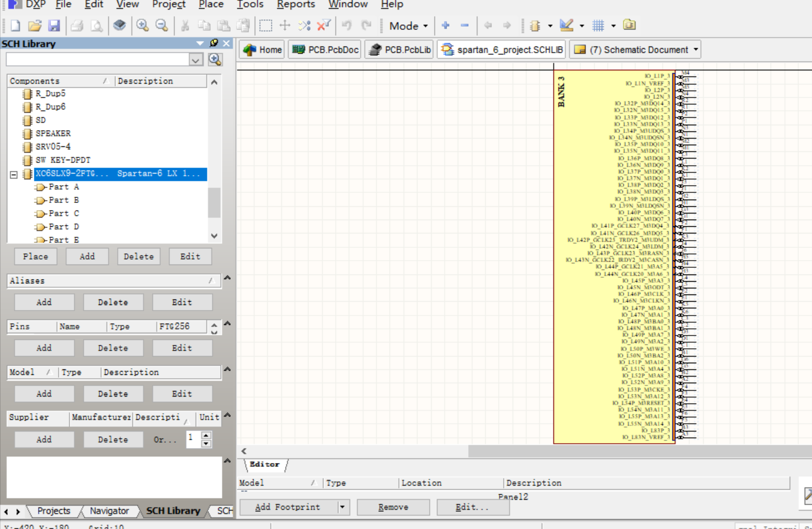Collapse the Model section

tap(227, 369)
